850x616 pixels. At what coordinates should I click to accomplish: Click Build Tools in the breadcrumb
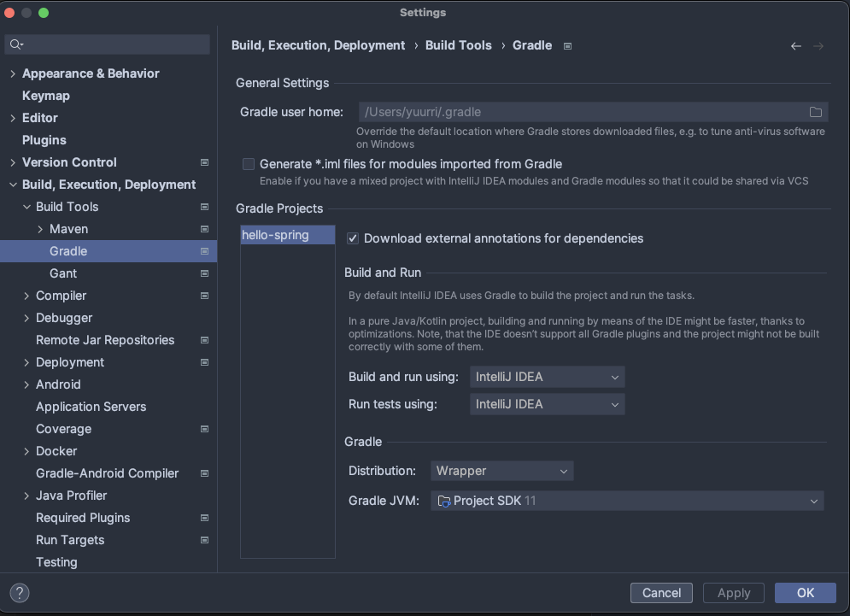(459, 45)
